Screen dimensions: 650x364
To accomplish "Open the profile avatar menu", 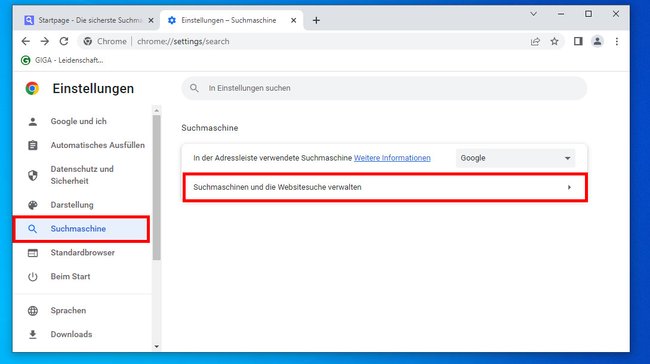I will click(597, 41).
